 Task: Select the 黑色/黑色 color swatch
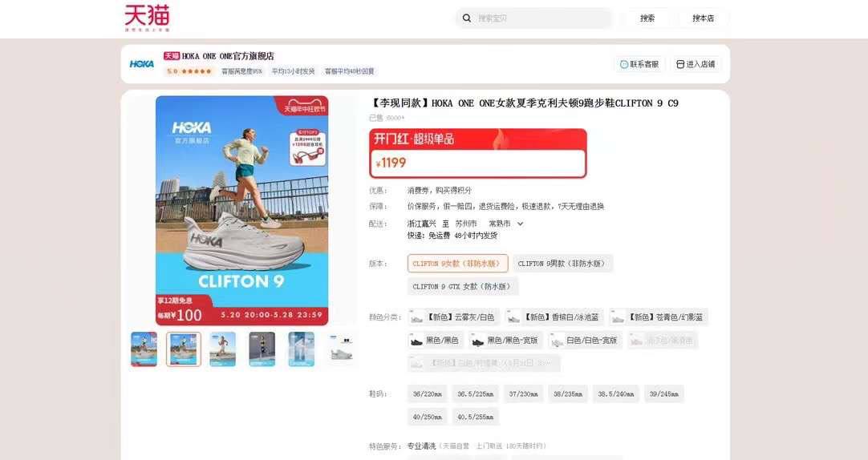pos(435,341)
